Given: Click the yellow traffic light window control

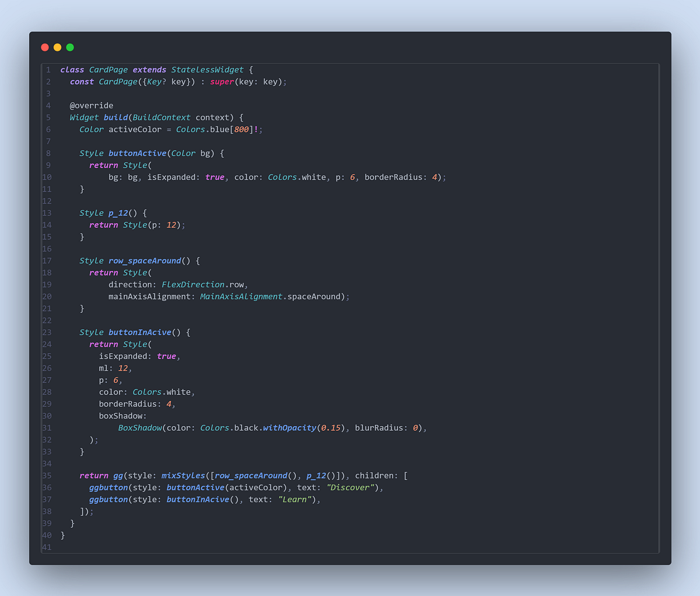Looking at the screenshot, I should 57,47.
